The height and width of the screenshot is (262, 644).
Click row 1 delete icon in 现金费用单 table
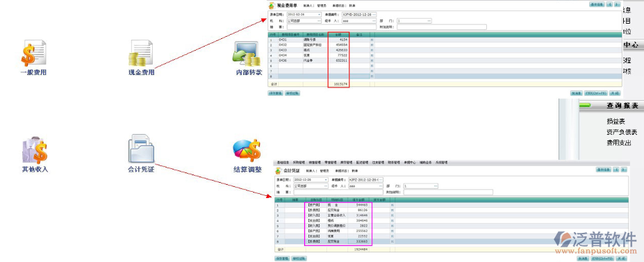tap(372, 40)
